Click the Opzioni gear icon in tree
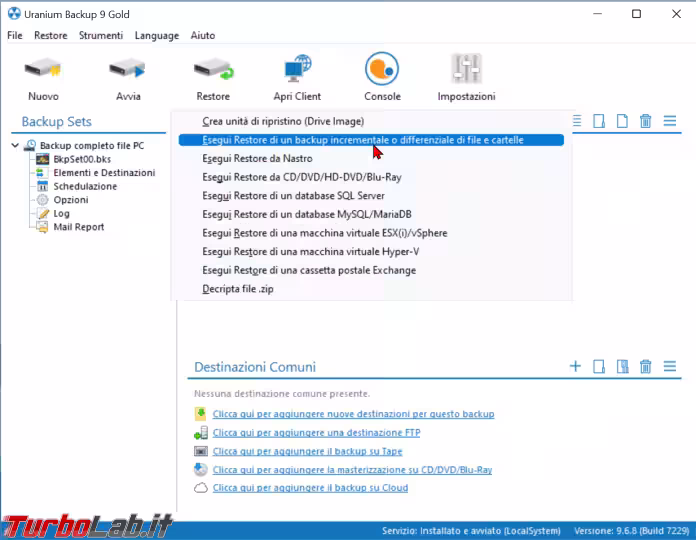Screen dimensions: 696x540 [43, 200]
